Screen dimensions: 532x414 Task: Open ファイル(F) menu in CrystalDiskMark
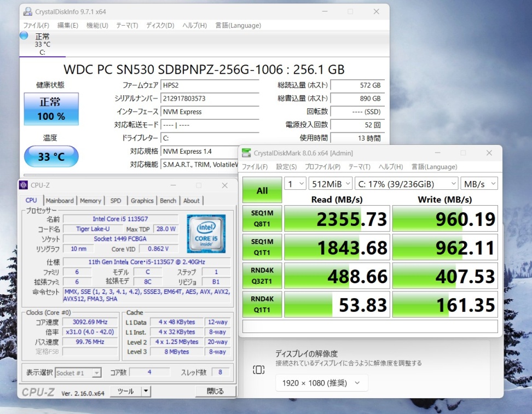click(x=255, y=167)
